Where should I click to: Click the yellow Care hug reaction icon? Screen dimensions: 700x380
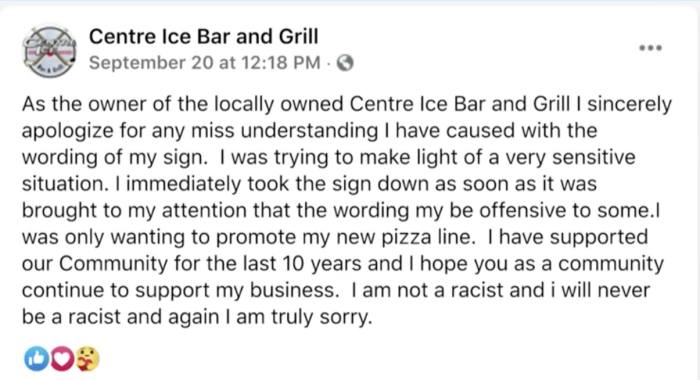coord(88,358)
